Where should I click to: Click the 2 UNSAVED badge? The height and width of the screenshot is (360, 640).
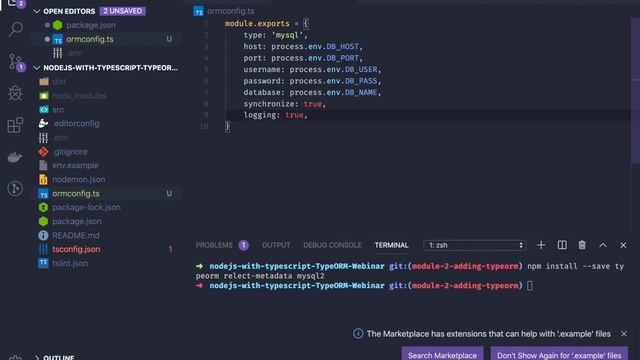pos(122,11)
